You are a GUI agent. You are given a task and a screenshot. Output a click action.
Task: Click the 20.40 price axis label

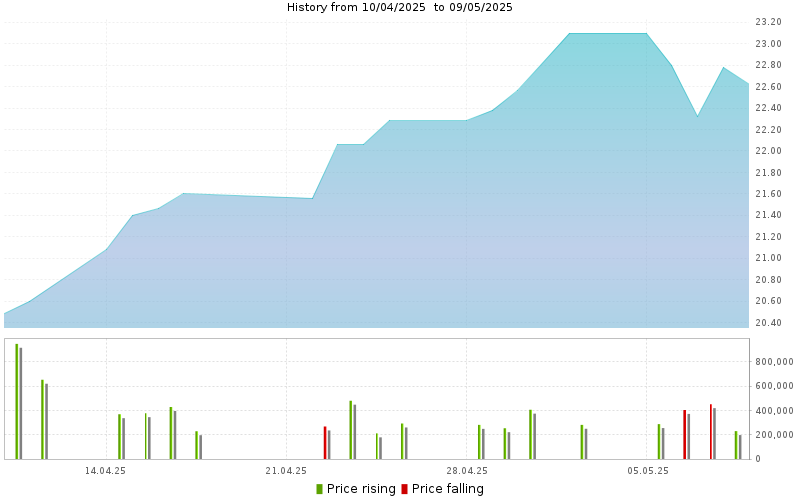768,322
